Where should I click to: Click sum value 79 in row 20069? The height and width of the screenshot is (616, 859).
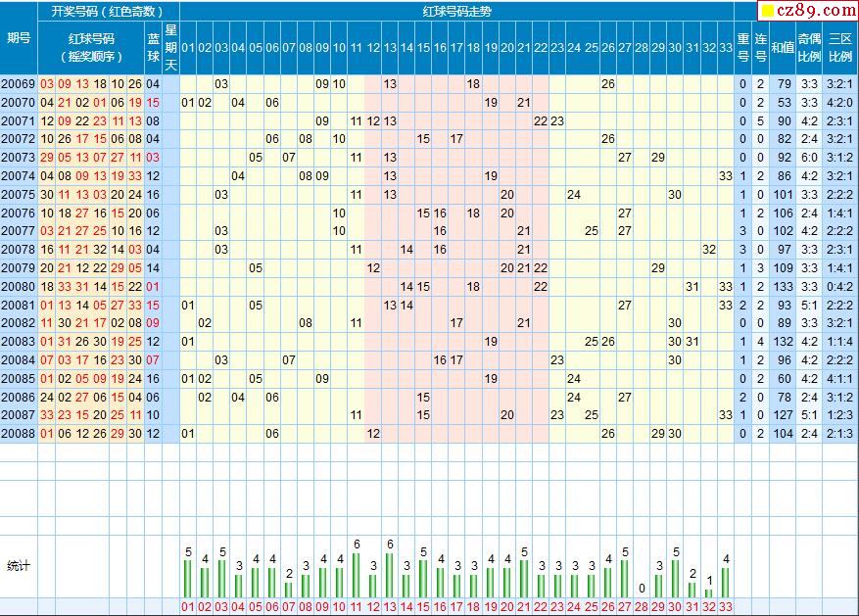click(x=785, y=84)
